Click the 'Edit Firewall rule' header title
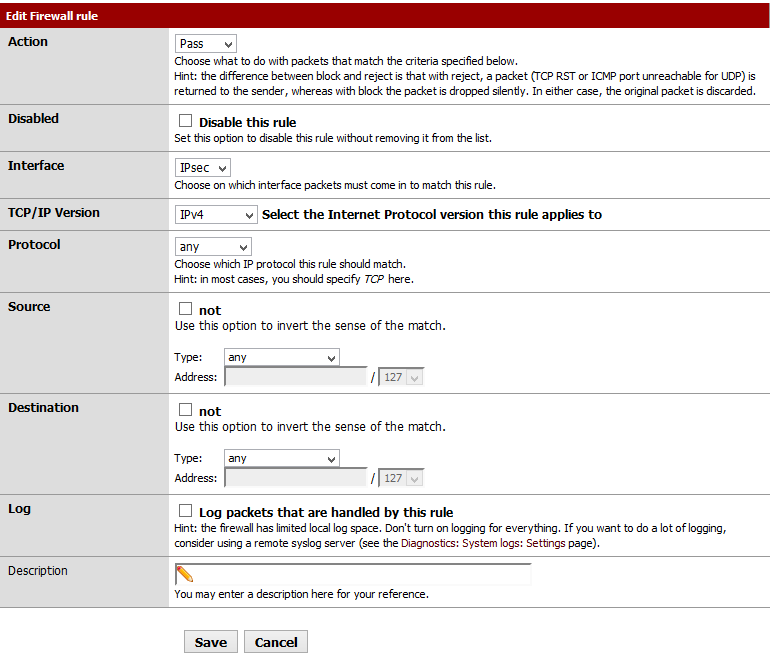This screenshot has width=782, height=662. point(52,16)
